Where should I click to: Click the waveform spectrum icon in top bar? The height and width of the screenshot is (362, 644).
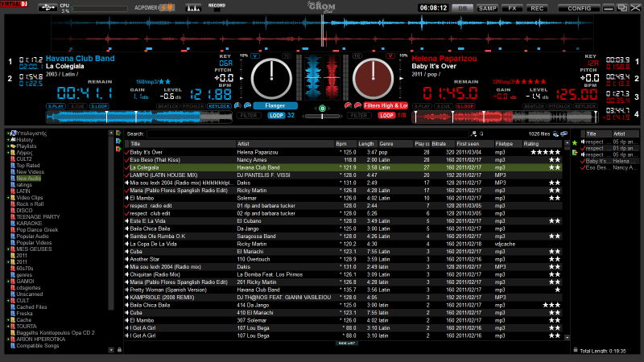(193, 7)
